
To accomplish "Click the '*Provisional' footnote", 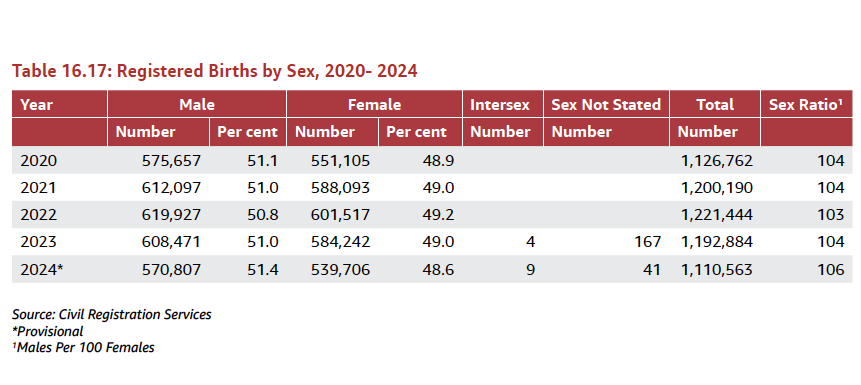I will 48,331.
